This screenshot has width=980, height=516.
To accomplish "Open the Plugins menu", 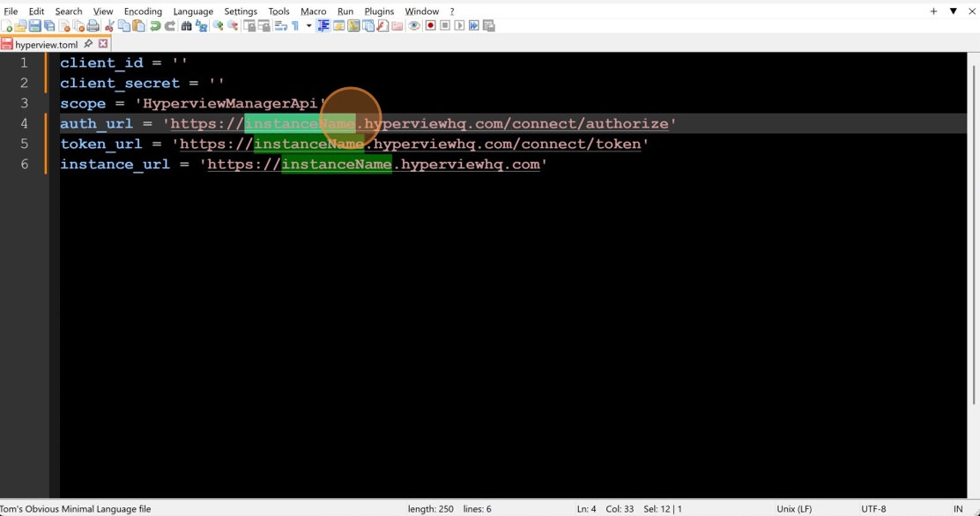I will [x=379, y=11].
